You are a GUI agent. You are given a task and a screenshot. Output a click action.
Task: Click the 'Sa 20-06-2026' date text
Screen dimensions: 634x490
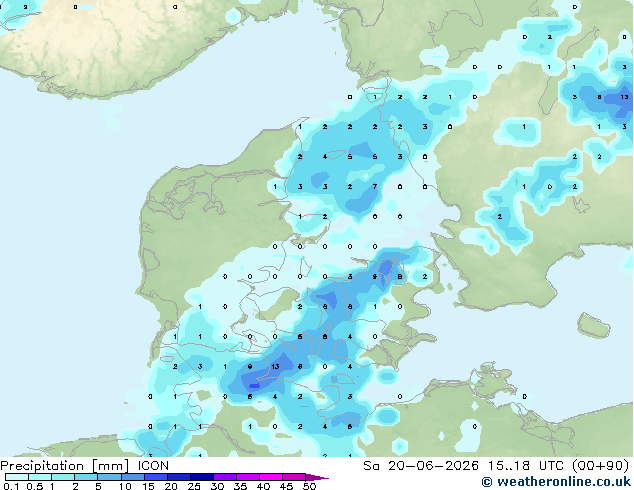click(421, 466)
